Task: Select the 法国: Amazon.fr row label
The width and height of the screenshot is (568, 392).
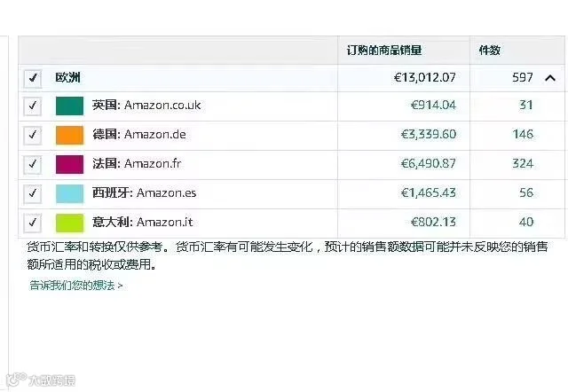Action: (x=137, y=163)
